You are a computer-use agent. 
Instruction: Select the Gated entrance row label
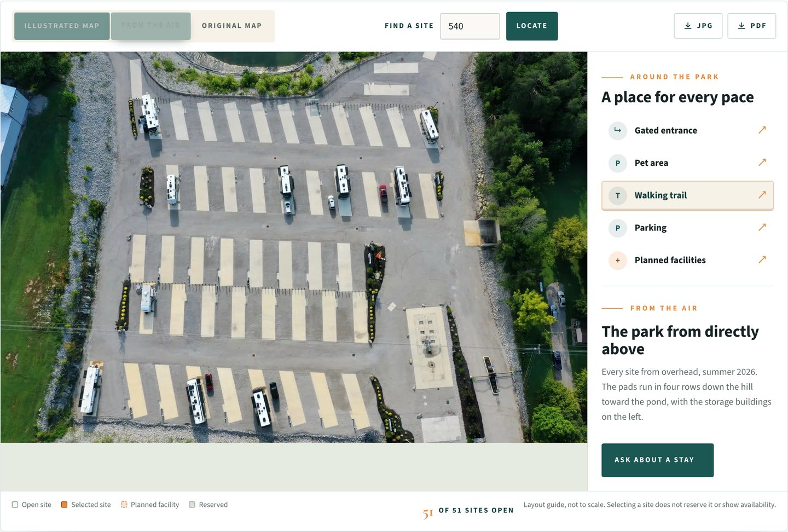tap(666, 130)
